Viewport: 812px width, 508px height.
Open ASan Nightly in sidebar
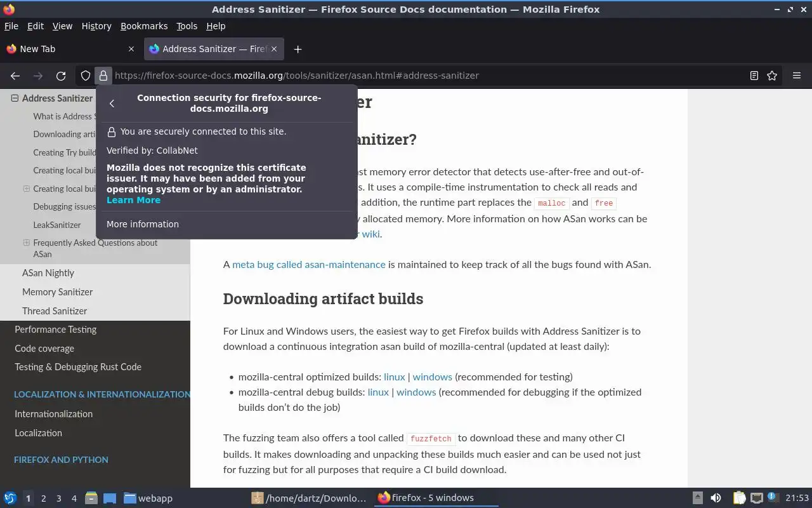[x=48, y=273]
